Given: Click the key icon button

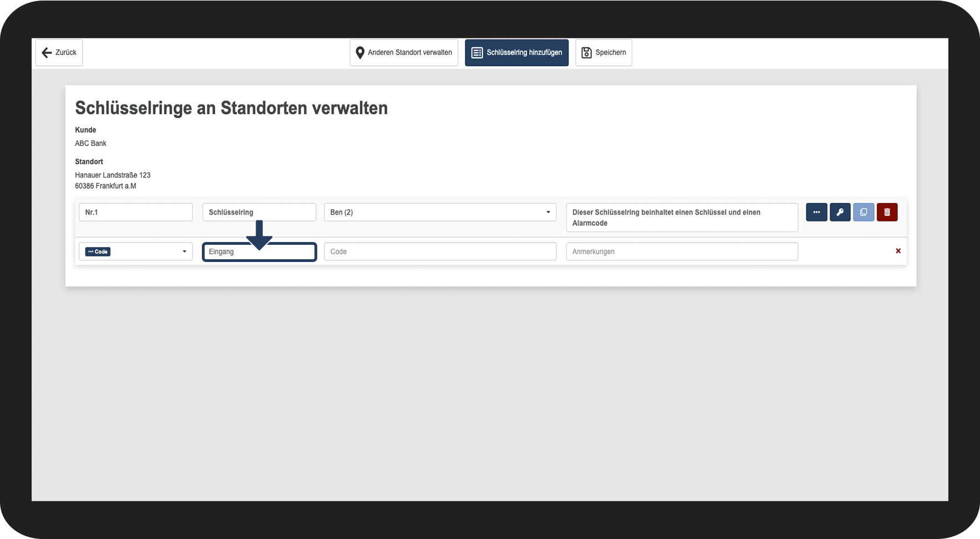Looking at the screenshot, I should coord(840,212).
